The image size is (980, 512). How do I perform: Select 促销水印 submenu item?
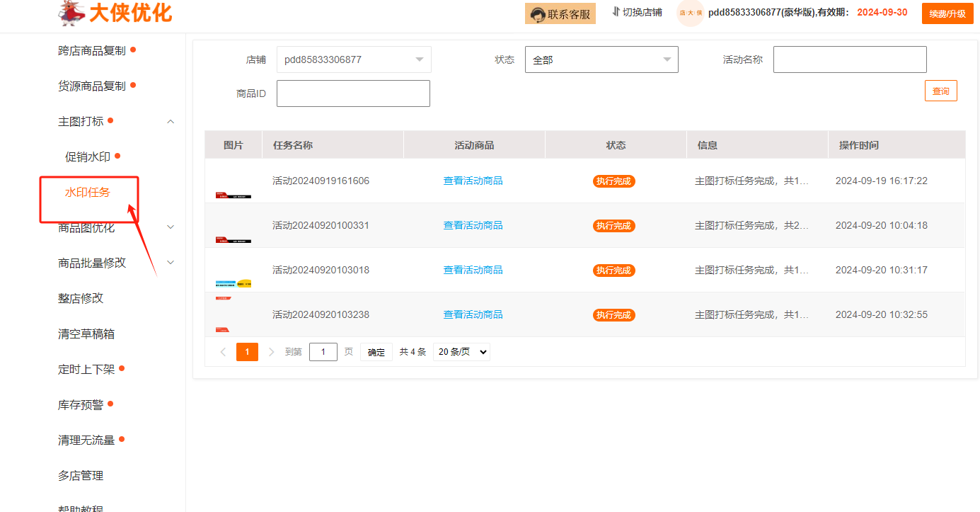(88, 157)
